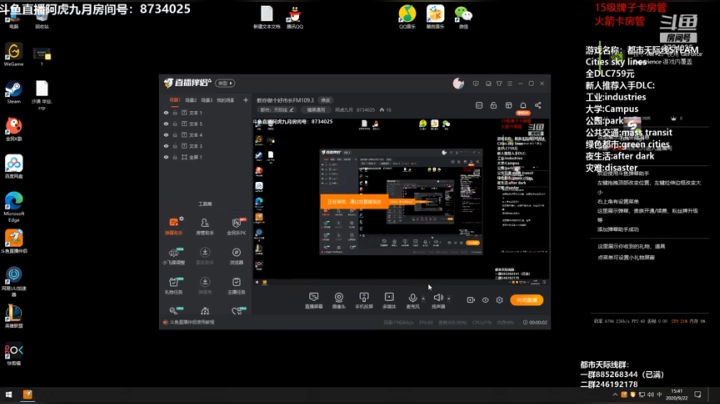Open 腾讯QQ desktop shortcut

294,18
